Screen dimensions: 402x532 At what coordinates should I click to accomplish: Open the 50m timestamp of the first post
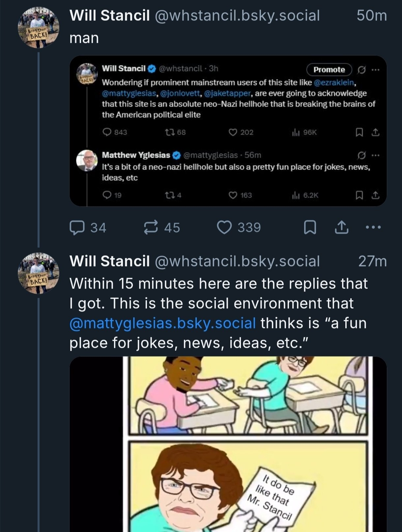coord(371,16)
